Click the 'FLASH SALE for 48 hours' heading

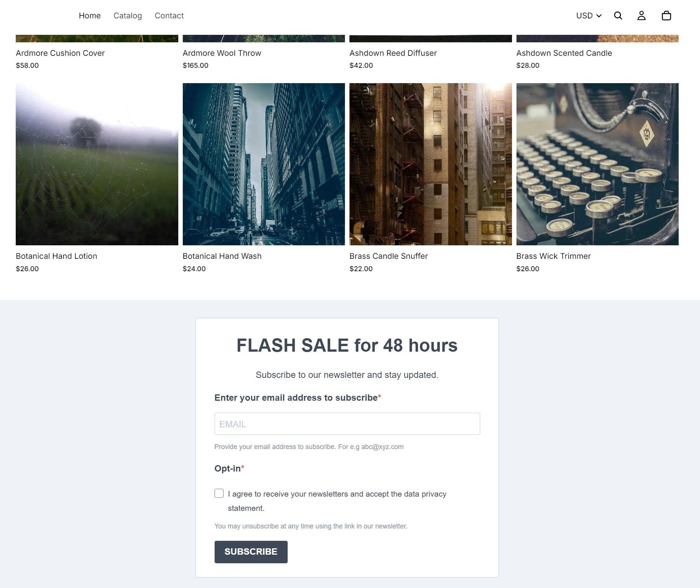tap(347, 345)
